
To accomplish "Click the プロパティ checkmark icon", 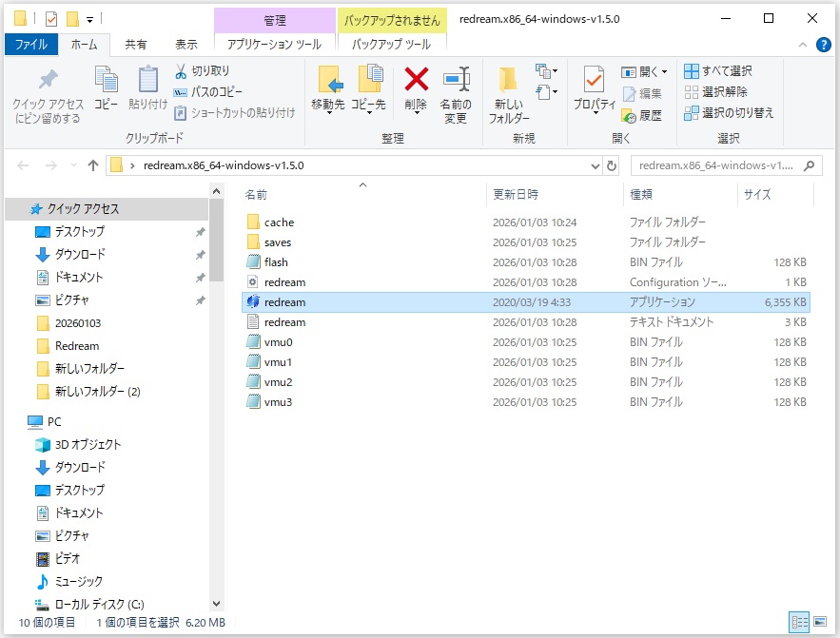I will click(595, 79).
